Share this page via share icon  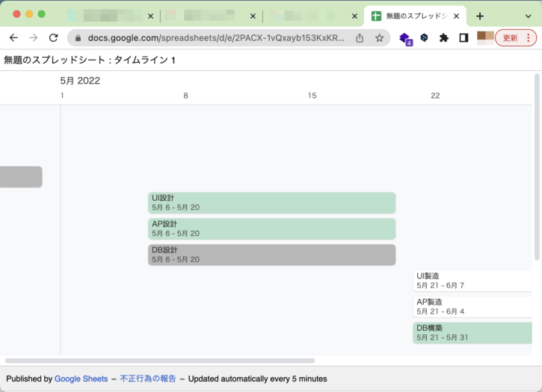pyautogui.click(x=360, y=37)
